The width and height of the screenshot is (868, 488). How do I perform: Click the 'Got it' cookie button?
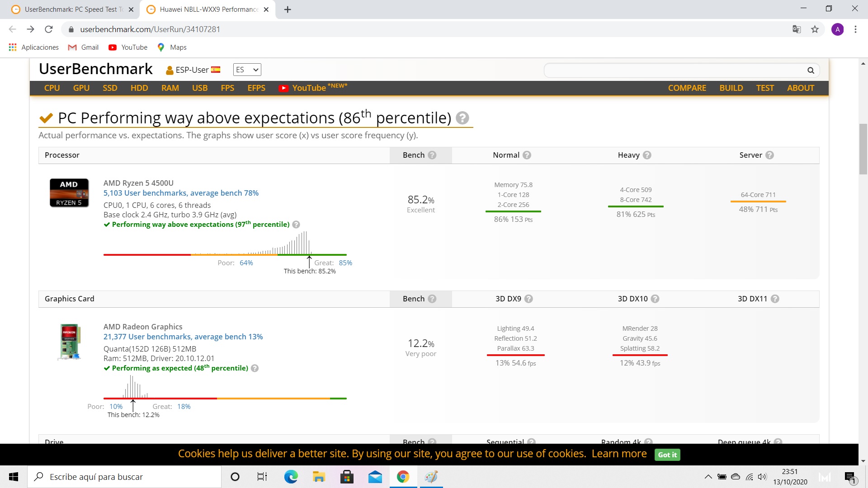667,455
